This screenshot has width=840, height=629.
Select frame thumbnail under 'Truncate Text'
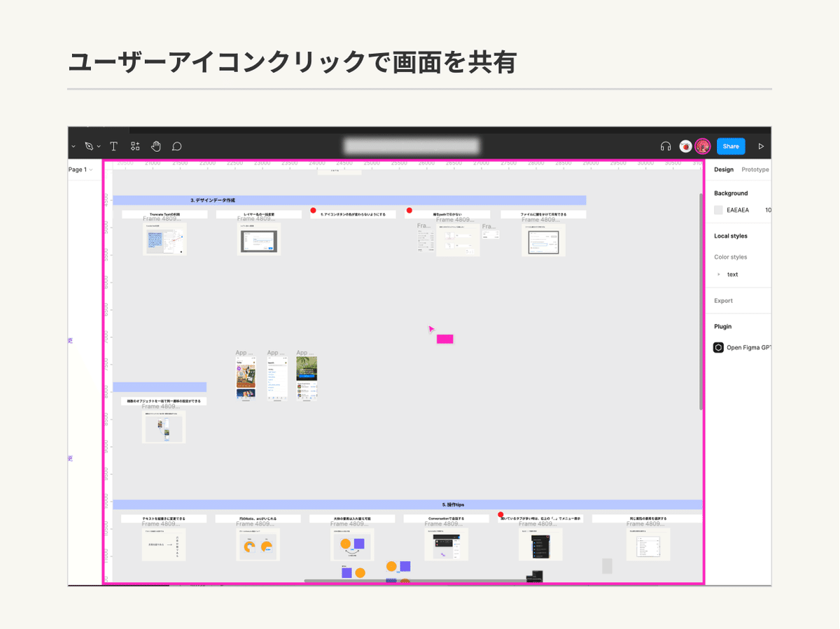(164, 239)
